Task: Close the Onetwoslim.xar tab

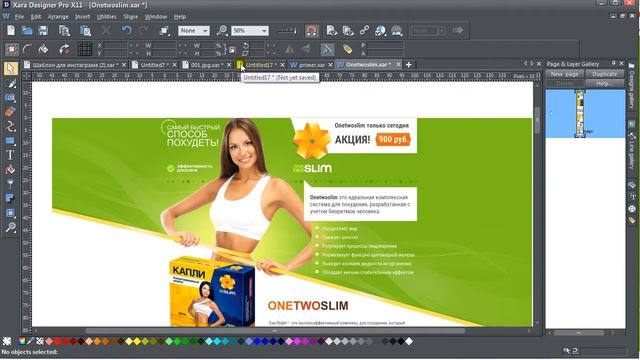Action: [398, 64]
